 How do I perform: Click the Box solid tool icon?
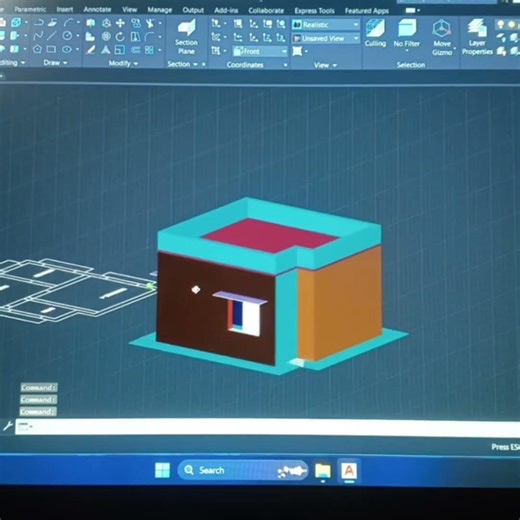(16, 23)
